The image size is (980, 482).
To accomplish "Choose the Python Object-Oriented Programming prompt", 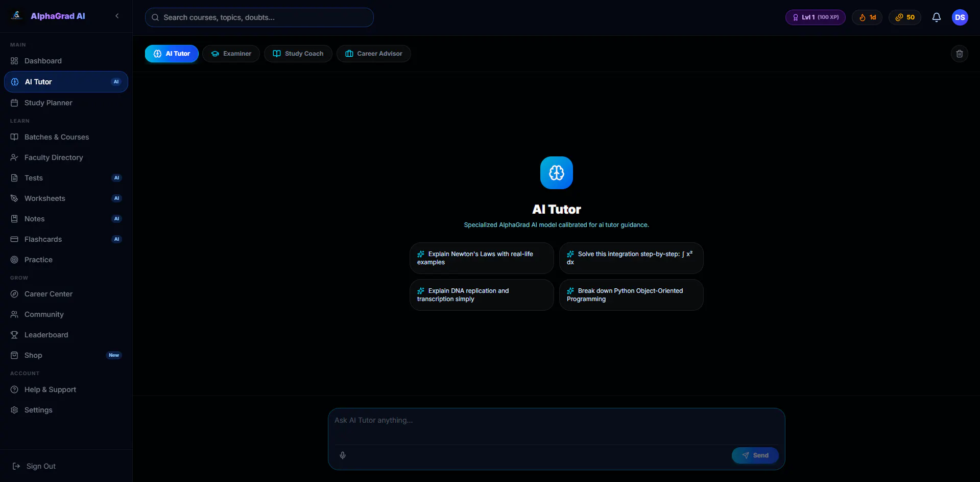I will click(631, 295).
